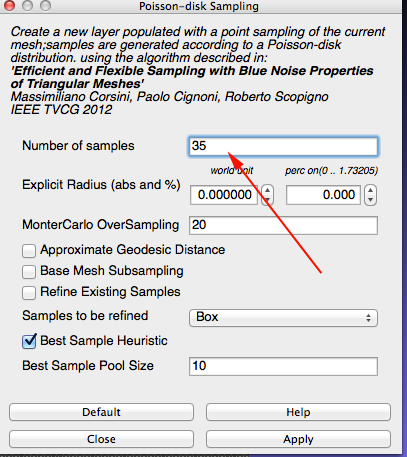Click the MonterCarlo OverSampling field
The height and width of the screenshot is (457, 407).
[x=283, y=225]
